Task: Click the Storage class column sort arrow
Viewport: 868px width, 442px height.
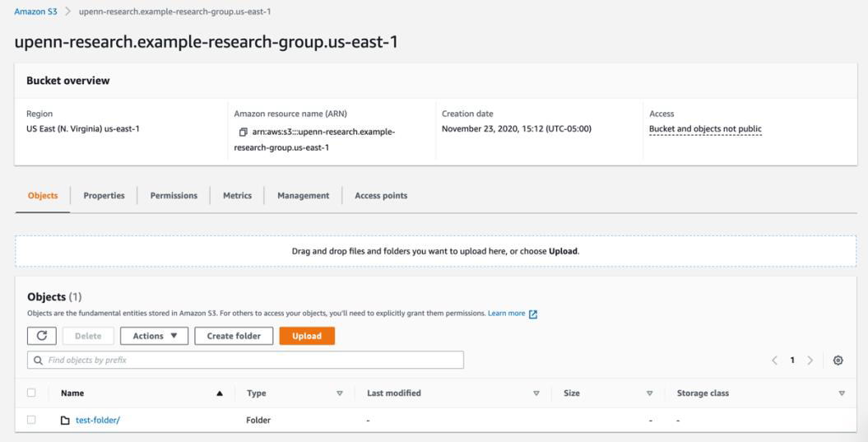Action: tap(842, 393)
